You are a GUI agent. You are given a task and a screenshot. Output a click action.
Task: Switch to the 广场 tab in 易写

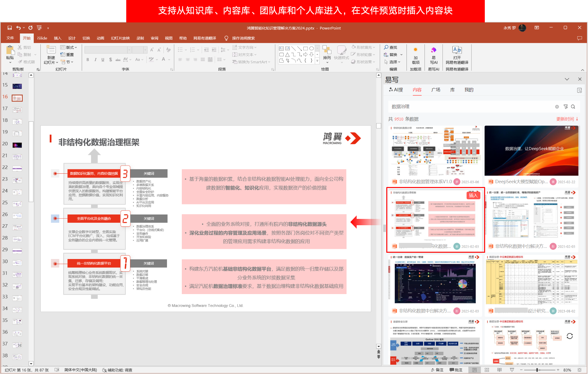point(436,90)
